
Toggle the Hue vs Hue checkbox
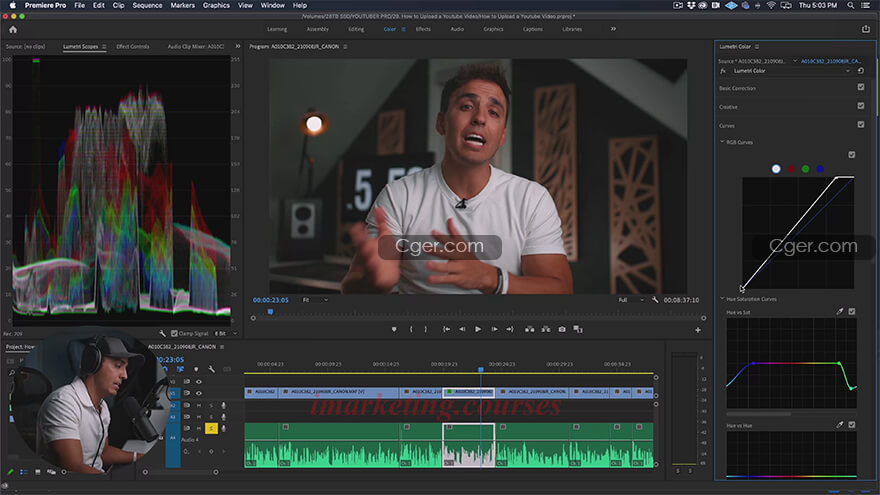tap(851, 425)
